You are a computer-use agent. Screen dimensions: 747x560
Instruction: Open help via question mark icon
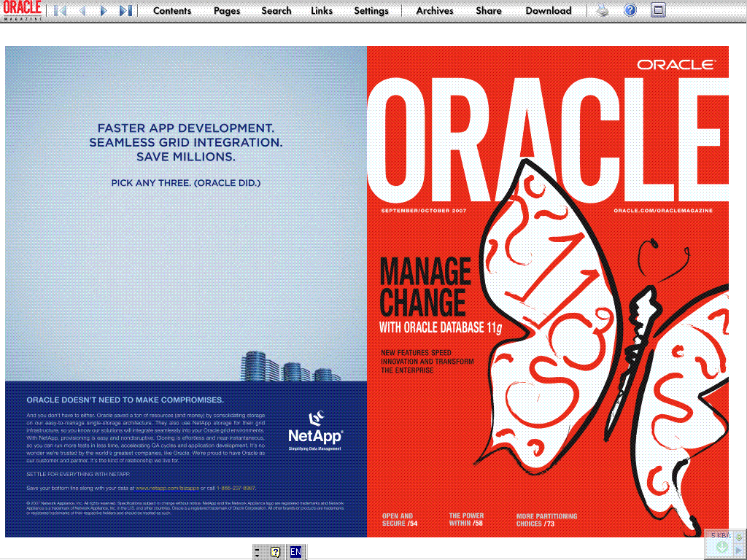tap(630, 11)
